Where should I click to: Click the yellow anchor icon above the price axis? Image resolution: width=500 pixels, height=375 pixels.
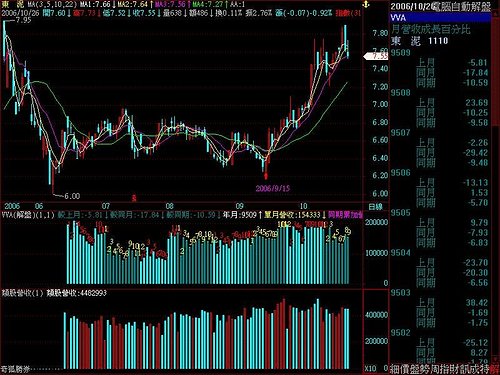click(x=366, y=5)
